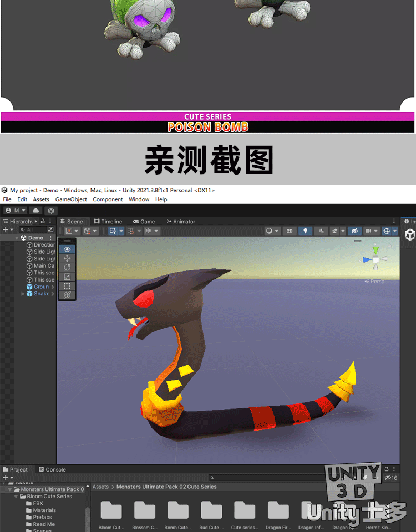Toggle scene audio mute button

tap(321, 231)
